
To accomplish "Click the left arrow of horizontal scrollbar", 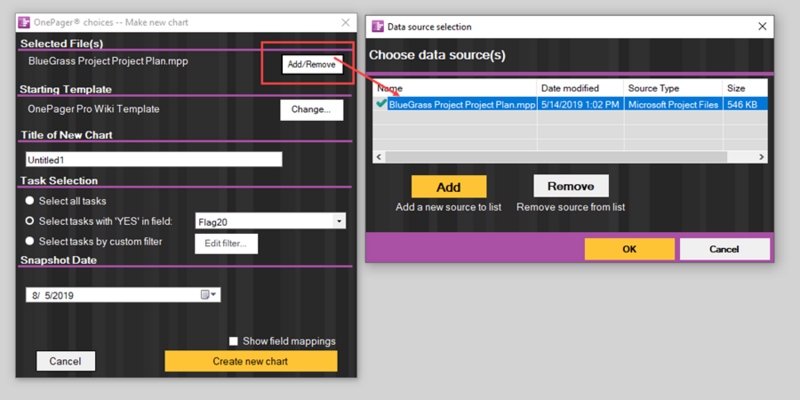I will (379, 157).
